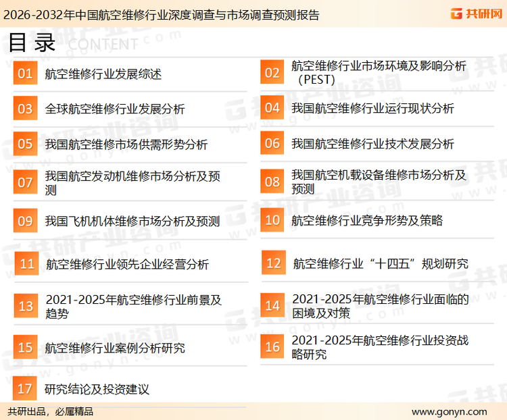Open chapter 我国航空维修市场供需形势分析
507x420 pixels.
click(126, 145)
